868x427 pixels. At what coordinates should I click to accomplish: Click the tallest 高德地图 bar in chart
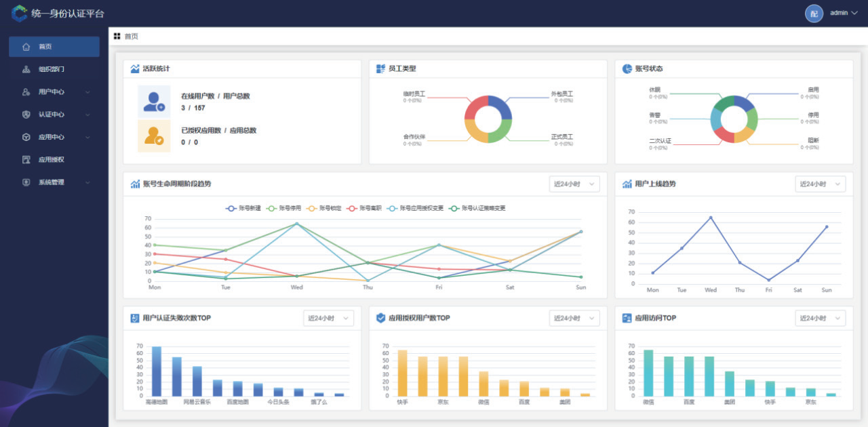[157, 371]
